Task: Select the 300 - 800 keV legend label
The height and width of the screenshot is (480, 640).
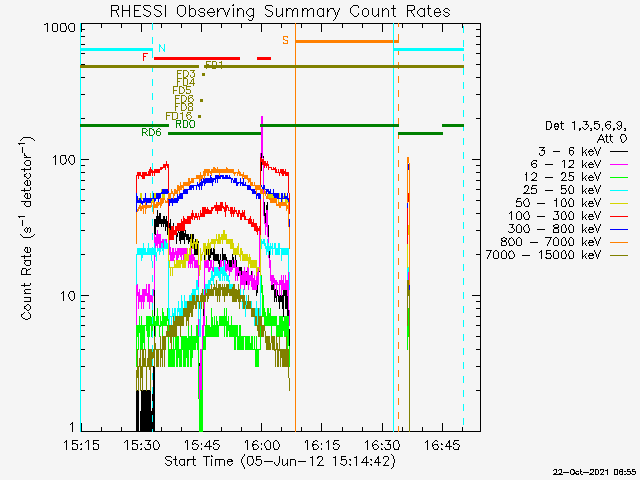Action: pos(555,229)
